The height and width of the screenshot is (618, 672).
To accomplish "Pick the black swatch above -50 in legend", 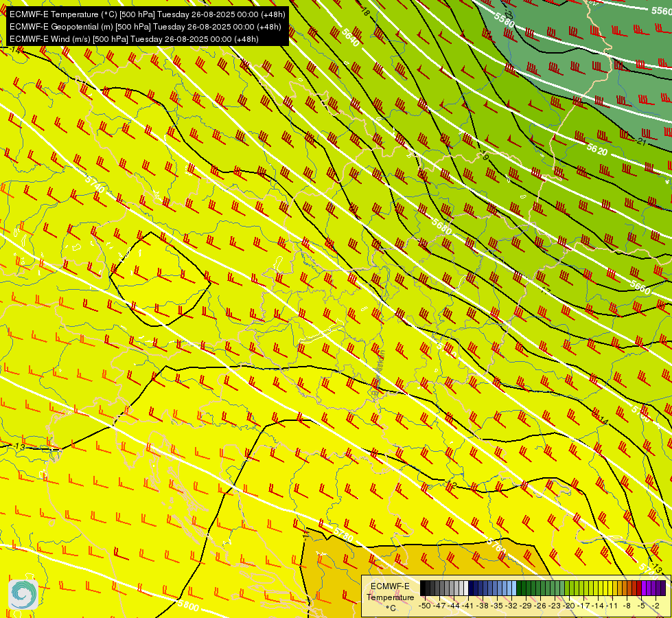I will [423, 588].
